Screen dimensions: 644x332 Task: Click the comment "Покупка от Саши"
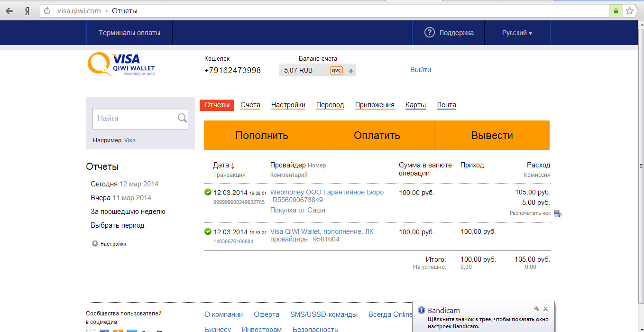point(298,210)
